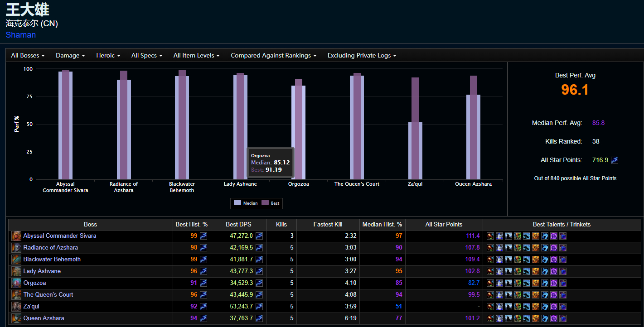
Task: Click icon beside 716.9 All Star Points
Action: pos(615,160)
